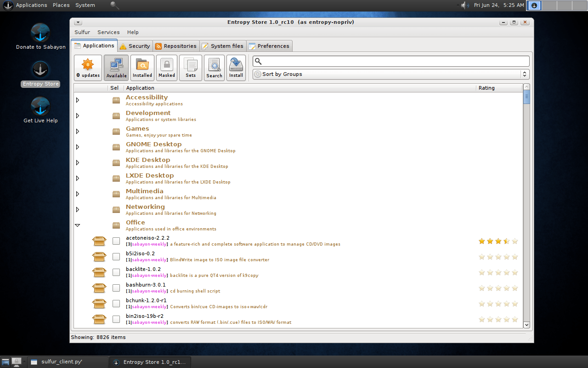Click the Entropy Store taskbar button
The width and height of the screenshot is (588, 368).
150,362
